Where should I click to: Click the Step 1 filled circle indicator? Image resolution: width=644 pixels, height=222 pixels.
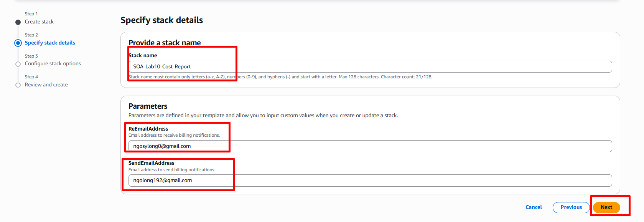point(18,22)
